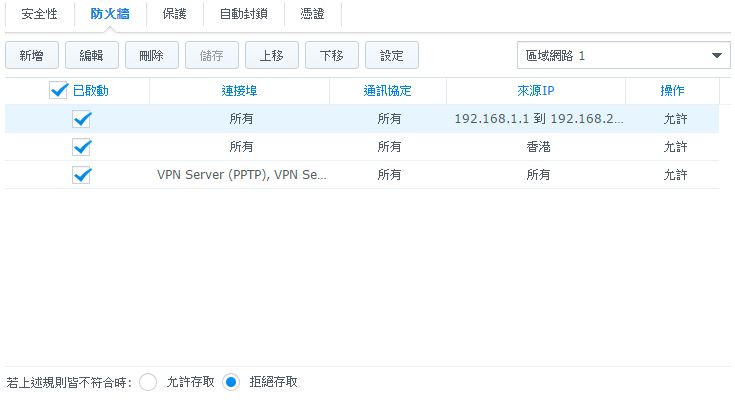Image resolution: width=735 pixels, height=404 pixels.
Task: Open firewall 設定 button
Action: [392, 56]
